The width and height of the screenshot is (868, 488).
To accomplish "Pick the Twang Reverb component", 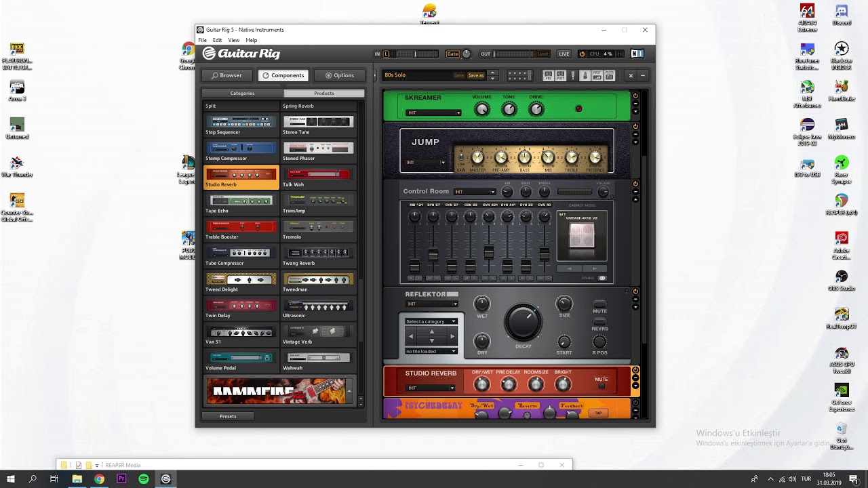I will coord(318,256).
